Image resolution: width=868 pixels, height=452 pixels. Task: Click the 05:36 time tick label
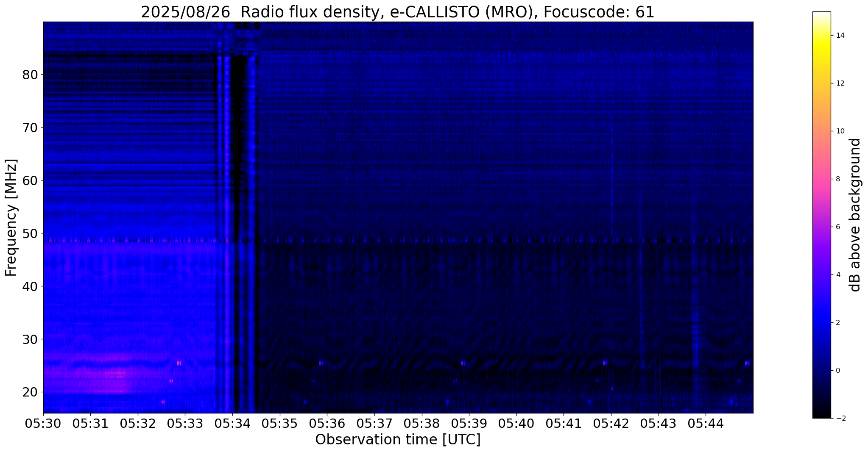[327, 423]
